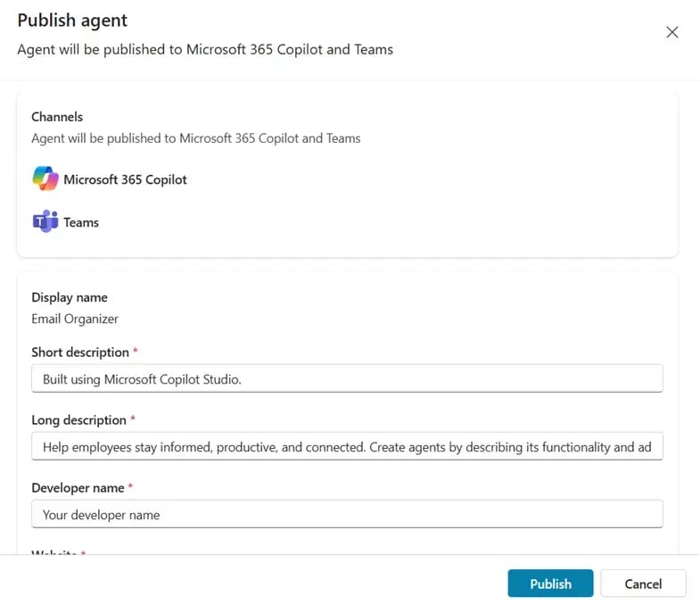
Task: Select the 'Teams' channel label
Action: pyautogui.click(x=81, y=222)
